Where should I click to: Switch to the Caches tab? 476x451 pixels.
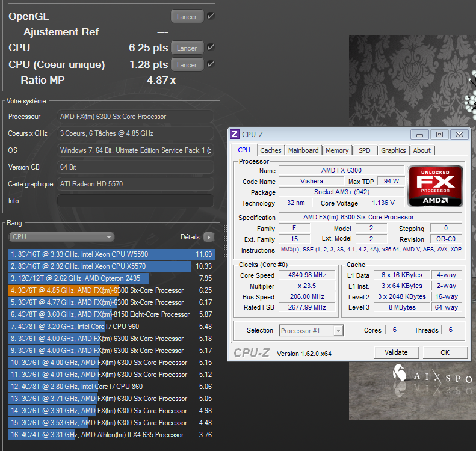click(x=270, y=150)
